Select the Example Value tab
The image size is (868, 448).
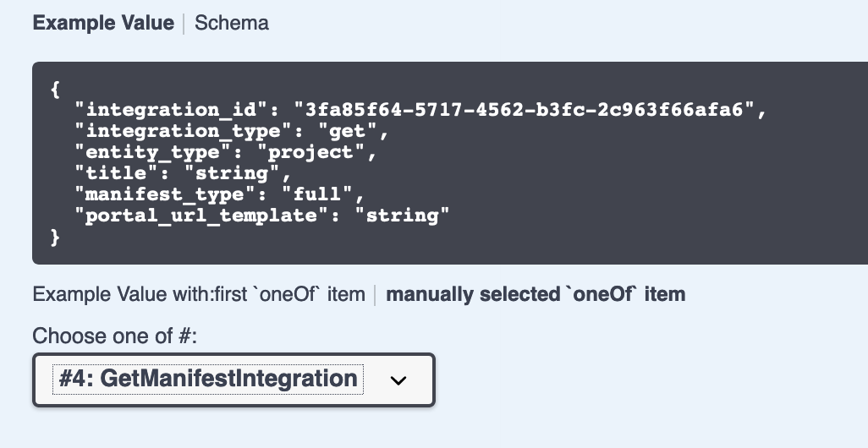click(103, 23)
